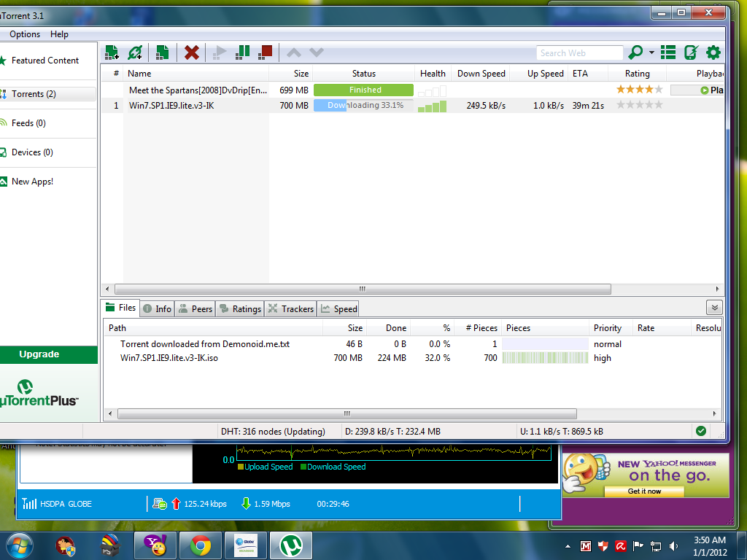Click the green network status checkmark icon

tap(701, 431)
